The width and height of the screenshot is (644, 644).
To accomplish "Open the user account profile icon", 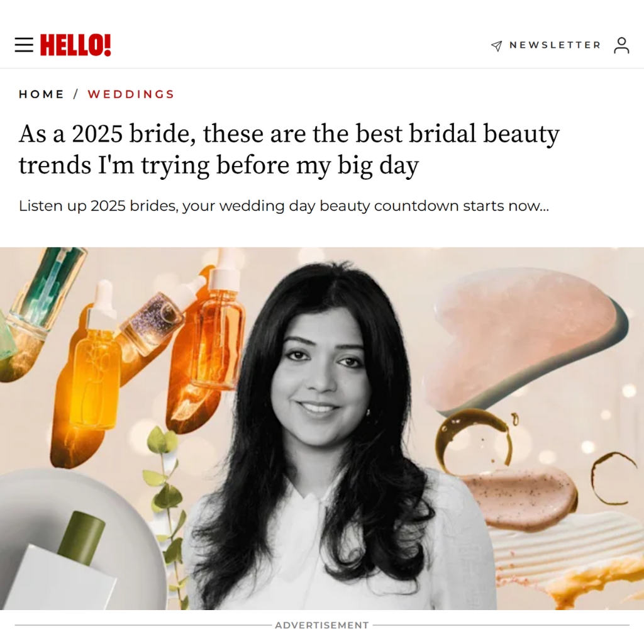I will [x=621, y=45].
